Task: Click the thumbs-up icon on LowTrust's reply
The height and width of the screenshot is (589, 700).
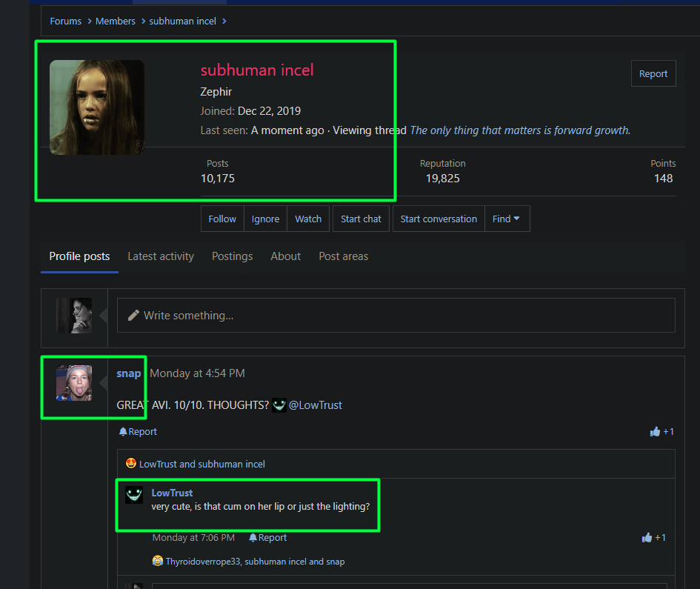Action: pyautogui.click(x=647, y=538)
